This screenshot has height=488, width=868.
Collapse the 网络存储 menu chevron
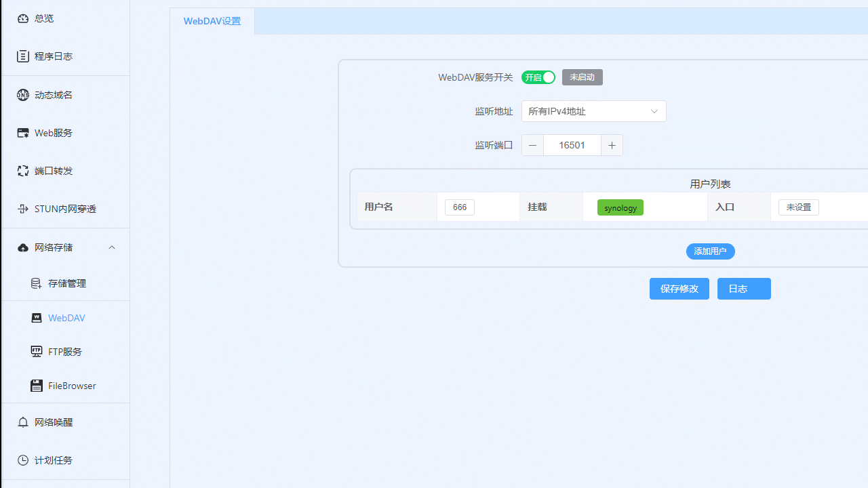(112, 247)
